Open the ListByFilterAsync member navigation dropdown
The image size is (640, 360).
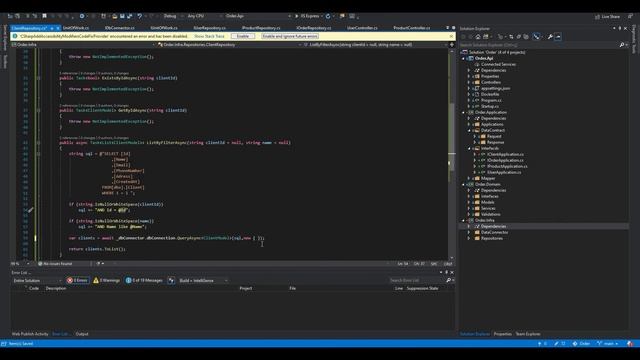(375, 44)
